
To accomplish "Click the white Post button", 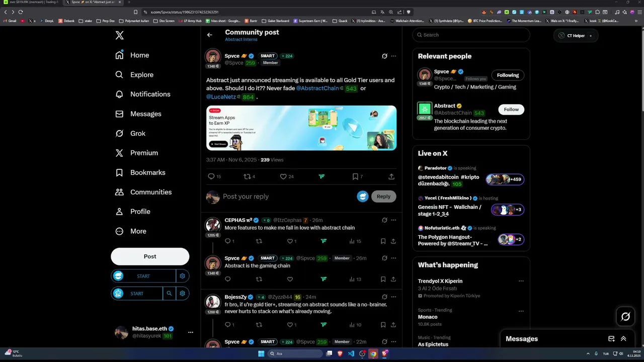I will pos(150,256).
